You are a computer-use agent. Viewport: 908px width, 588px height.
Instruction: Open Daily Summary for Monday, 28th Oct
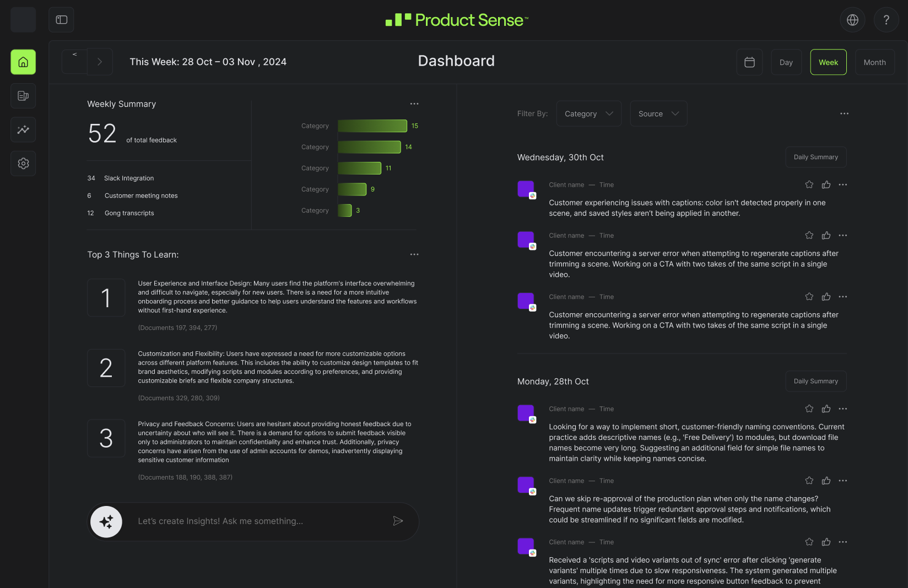(x=815, y=381)
